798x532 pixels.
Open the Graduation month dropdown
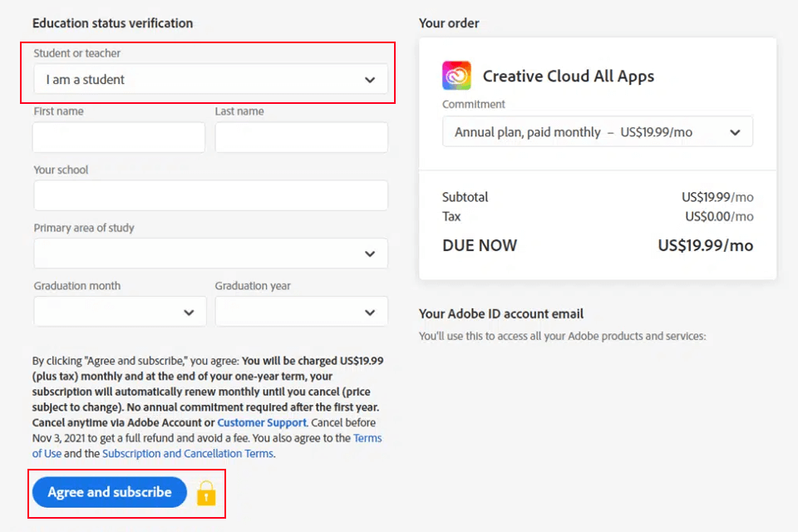click(120, 312)
